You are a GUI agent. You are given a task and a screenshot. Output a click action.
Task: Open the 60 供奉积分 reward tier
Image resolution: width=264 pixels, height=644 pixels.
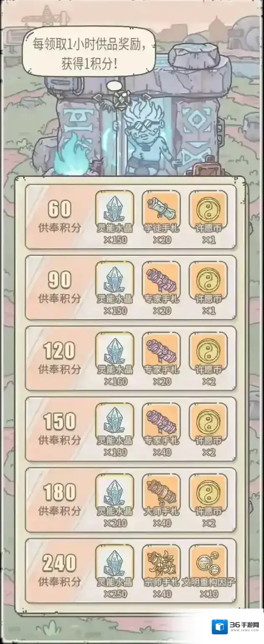point(131,217)
